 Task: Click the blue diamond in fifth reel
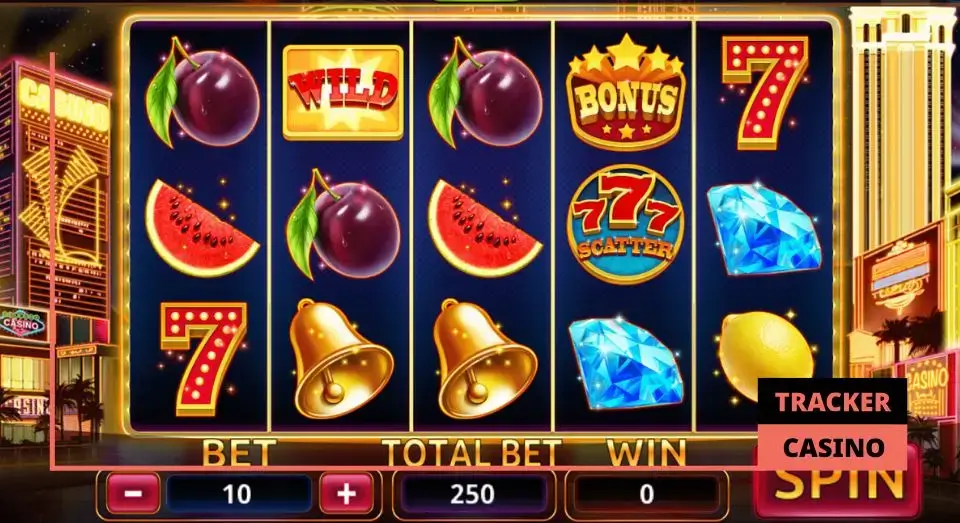click(x=763, y=228)
